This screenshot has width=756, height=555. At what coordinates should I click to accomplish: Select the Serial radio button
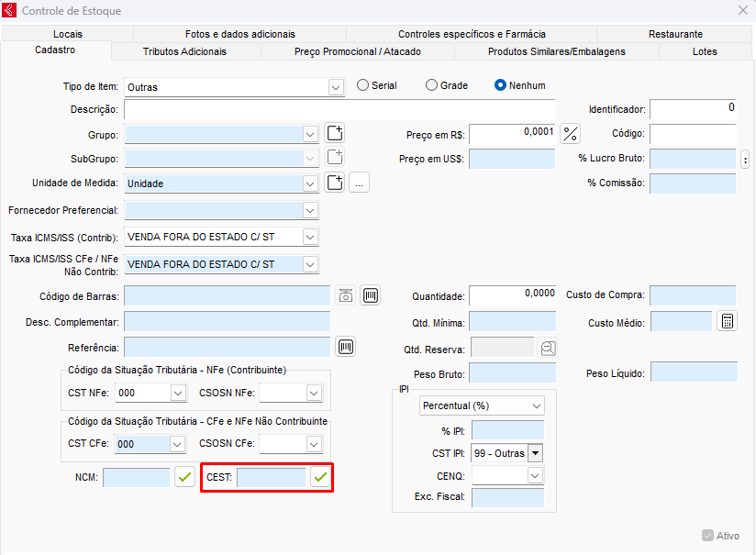[x=362, y=85]
